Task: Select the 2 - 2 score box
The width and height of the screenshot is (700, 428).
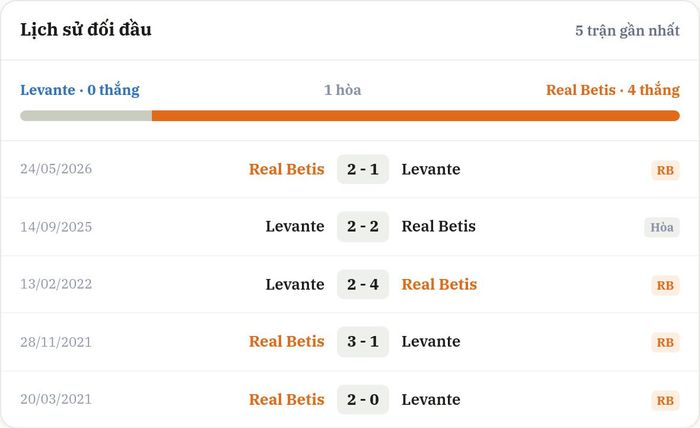Action: [x=363, y=226]
